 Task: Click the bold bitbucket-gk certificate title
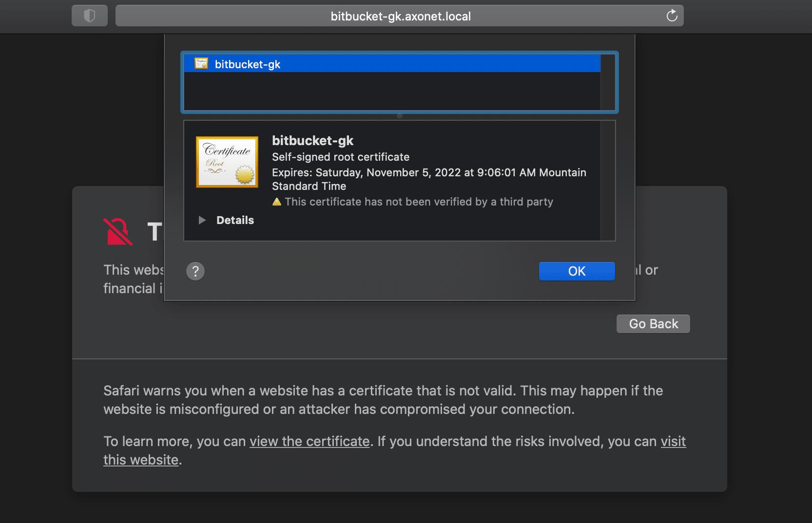(312, 141)
